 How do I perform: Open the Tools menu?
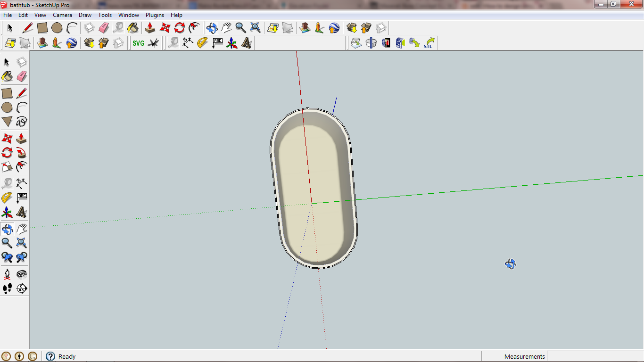105,15
